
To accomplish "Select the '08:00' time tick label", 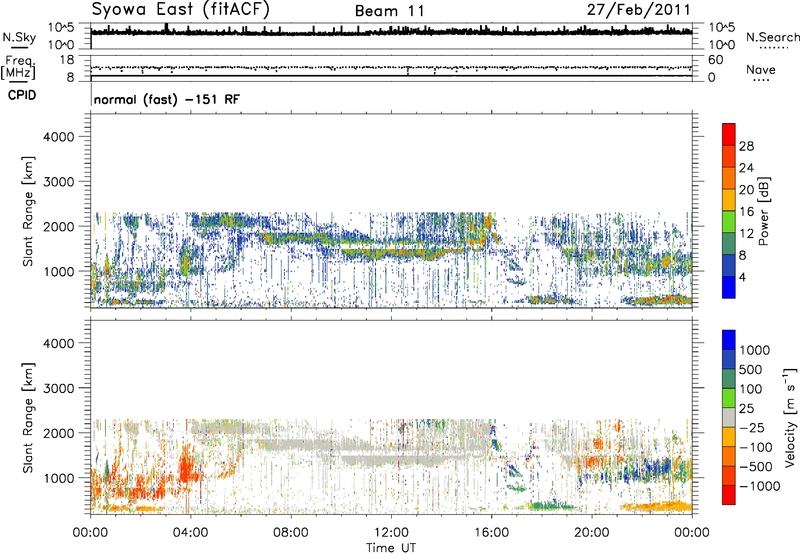I will (290, 533).
